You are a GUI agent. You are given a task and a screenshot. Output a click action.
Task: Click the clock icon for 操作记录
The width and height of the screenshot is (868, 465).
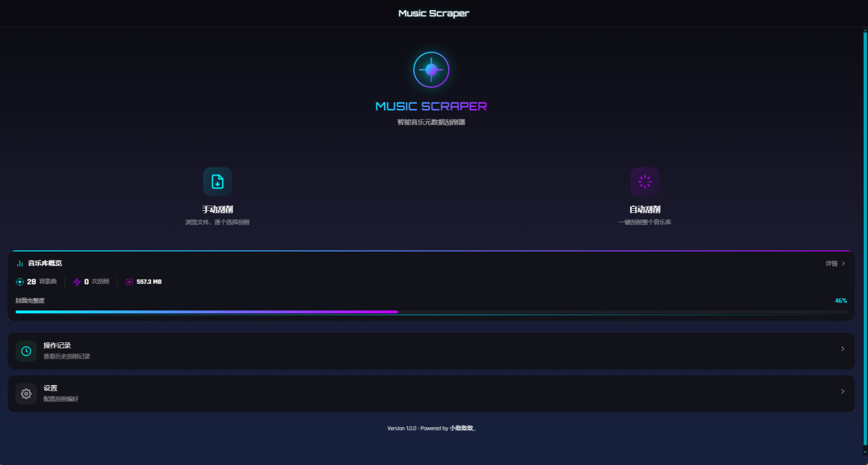26,351
